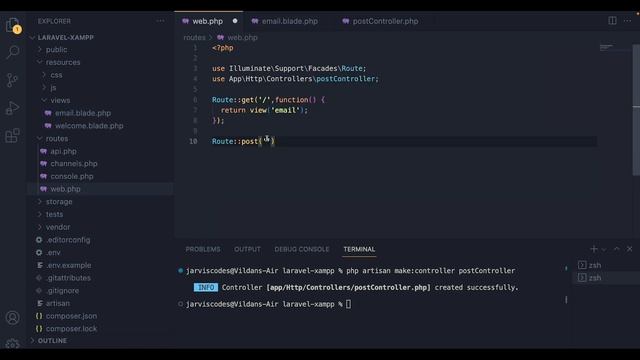Open the Manage gear icon
This screenshot has height=360, width=640.
pos(13,344)
